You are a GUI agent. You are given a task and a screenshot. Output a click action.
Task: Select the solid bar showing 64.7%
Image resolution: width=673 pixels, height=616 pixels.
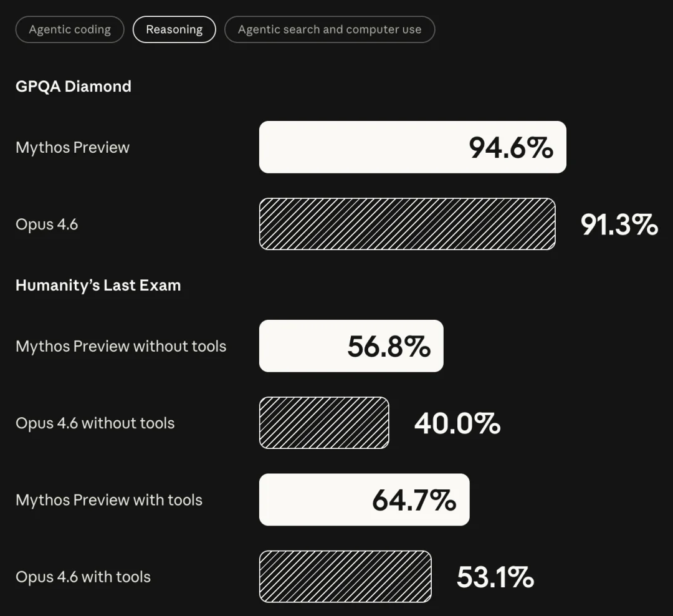[x=364, y=499]
